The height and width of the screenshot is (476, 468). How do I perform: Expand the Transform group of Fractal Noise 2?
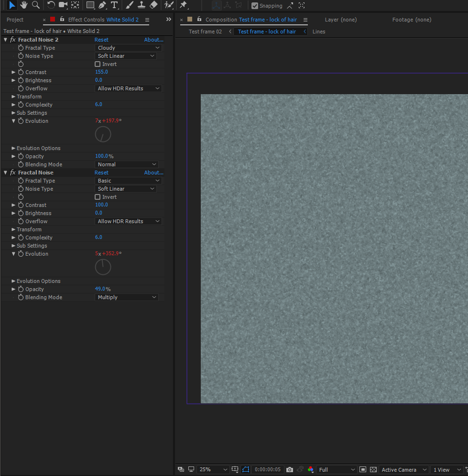click(x=14, y=96)
